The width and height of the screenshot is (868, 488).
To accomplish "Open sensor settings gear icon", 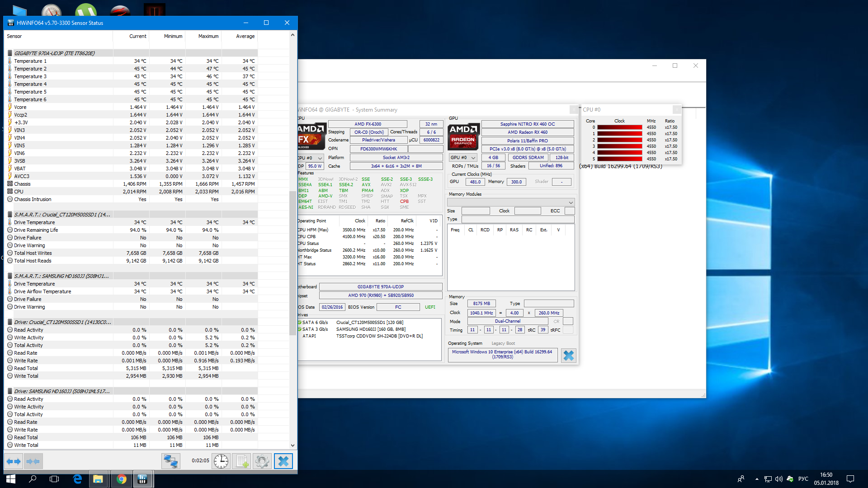I will 262,461.
